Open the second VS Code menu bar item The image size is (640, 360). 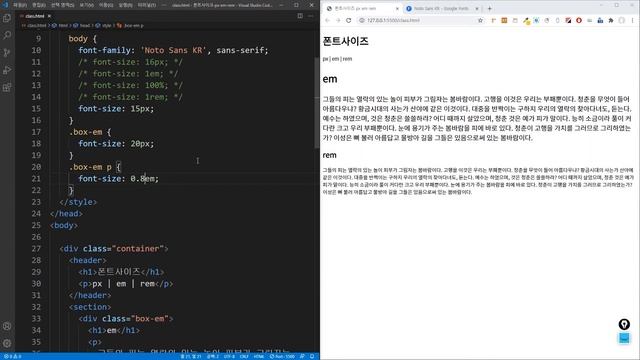[x=39, y=5]
